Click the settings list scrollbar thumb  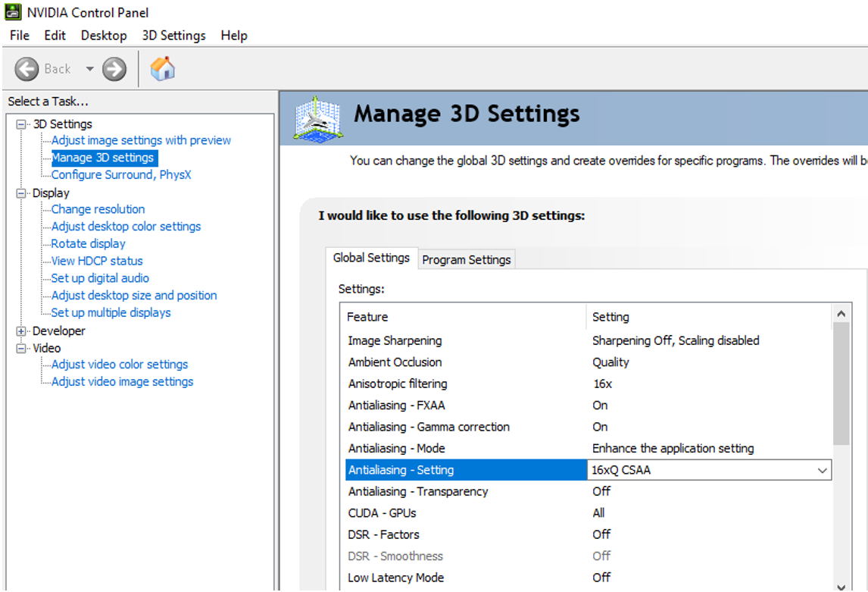841,384
